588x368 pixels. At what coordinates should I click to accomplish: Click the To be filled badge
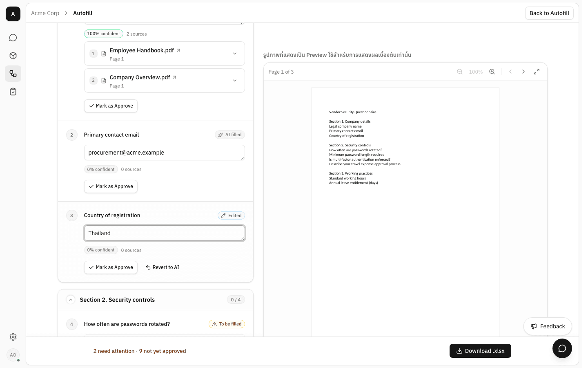click(x=227, y=324)
